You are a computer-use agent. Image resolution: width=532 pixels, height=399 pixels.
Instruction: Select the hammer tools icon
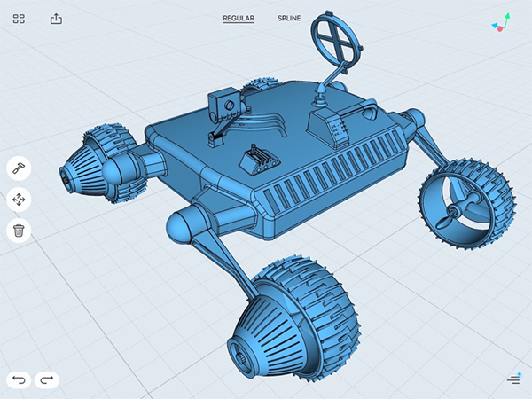19,168
